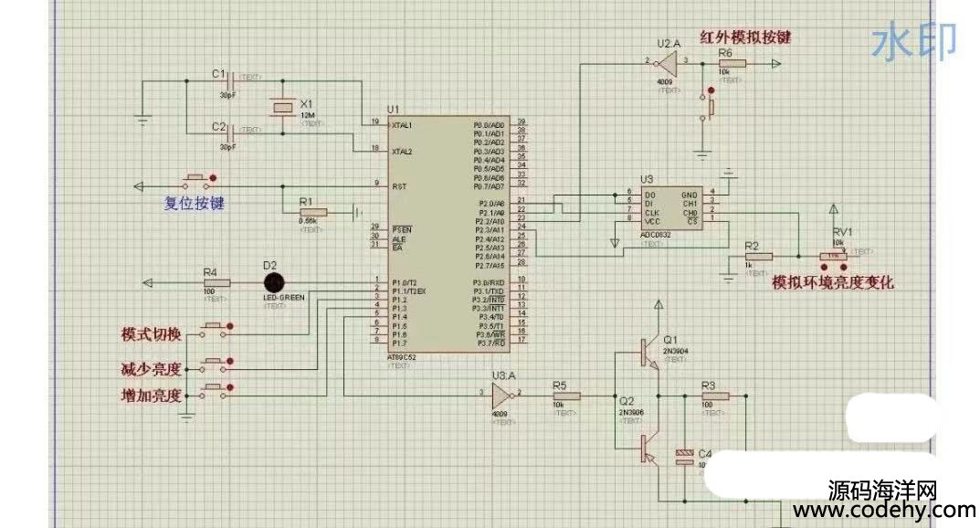Click the U2.A inverter gate symbol
The width and height of the screenshot is (980, 528).
pos(668,63)
